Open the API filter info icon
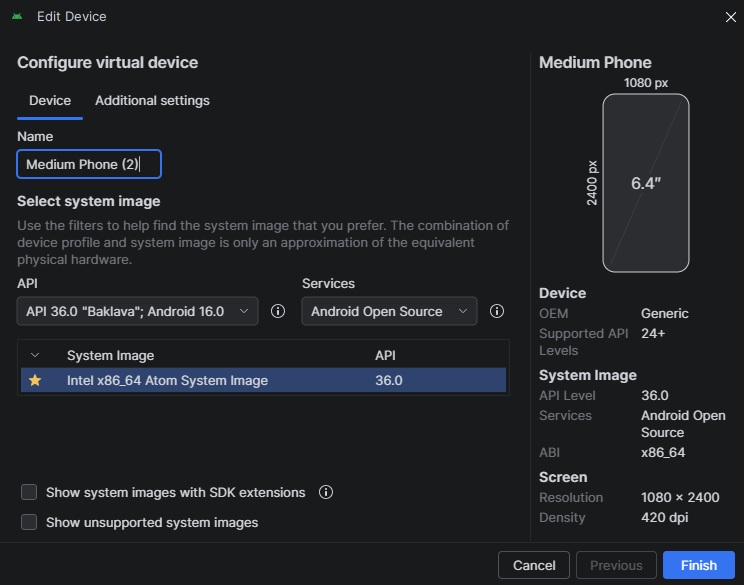The height and width of the screenshot is (585, 744). coord(278,311)
